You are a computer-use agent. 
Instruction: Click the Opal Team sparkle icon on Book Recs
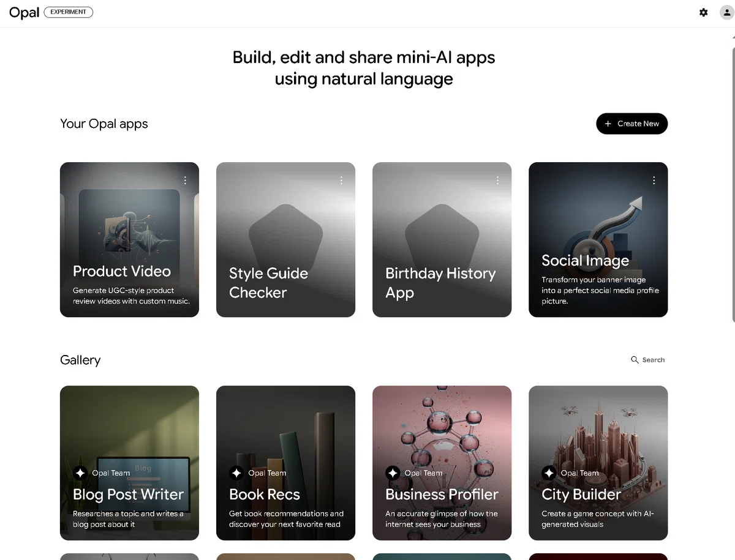click(x=236, y=473)
